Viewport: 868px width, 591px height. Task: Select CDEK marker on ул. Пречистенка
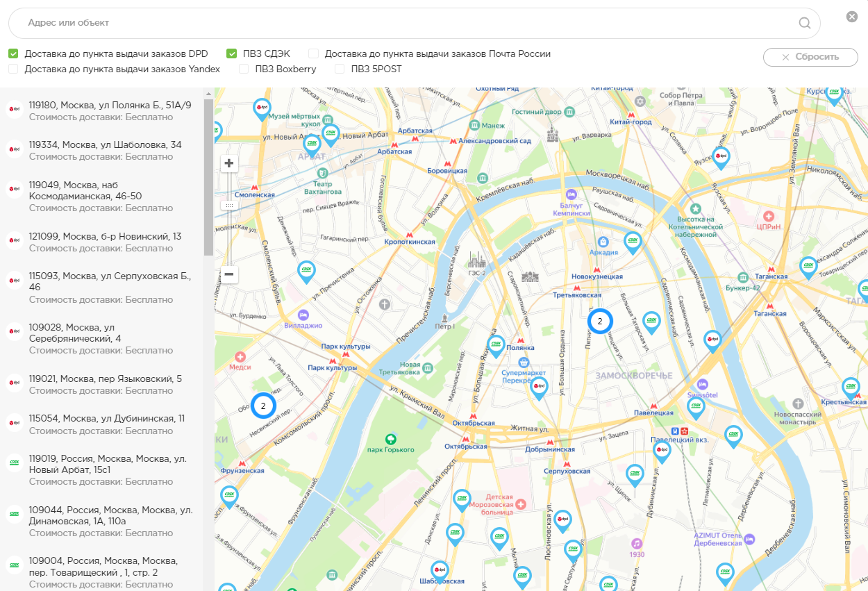pos(306,272)
